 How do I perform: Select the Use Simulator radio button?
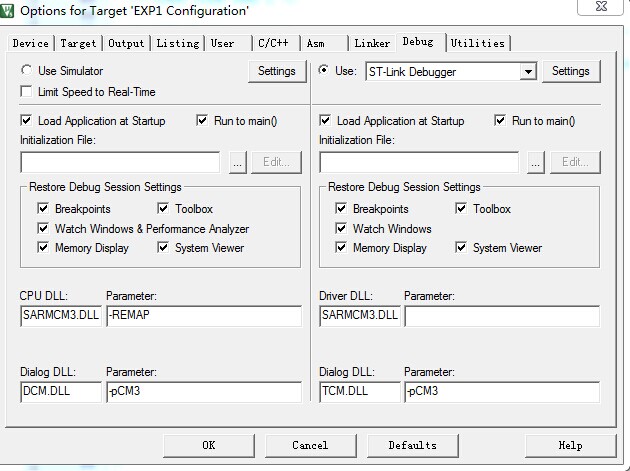(x=27, y=71)
